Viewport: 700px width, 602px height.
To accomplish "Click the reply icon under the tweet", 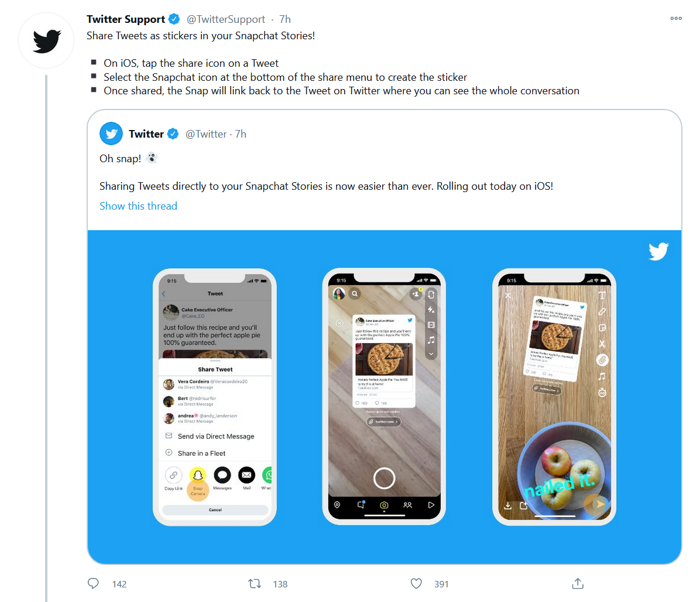I will point(93,583).
